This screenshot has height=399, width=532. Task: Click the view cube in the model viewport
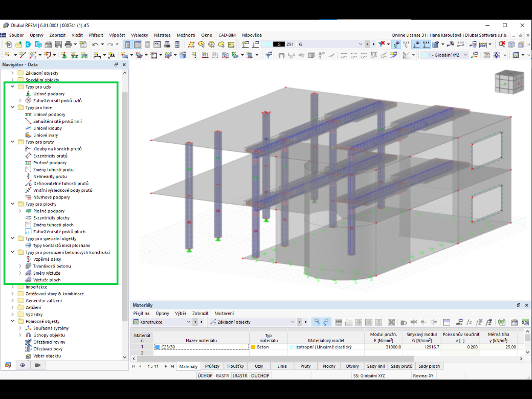pyautogui.click(x=508, y=82)
